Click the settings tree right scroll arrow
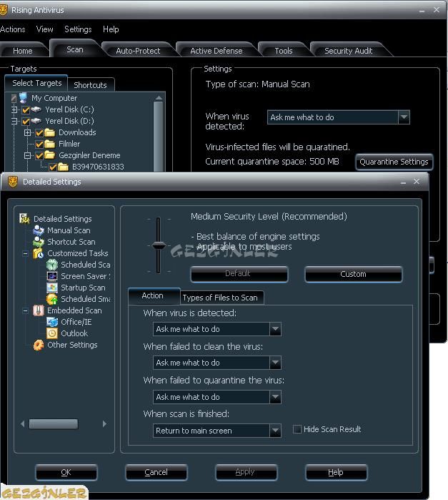This screenshot has width=448, height=500. 104,424
